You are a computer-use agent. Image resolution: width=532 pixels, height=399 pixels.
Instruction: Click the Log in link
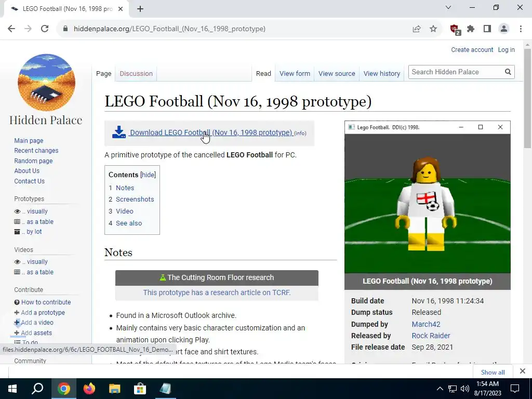point(506,50)
